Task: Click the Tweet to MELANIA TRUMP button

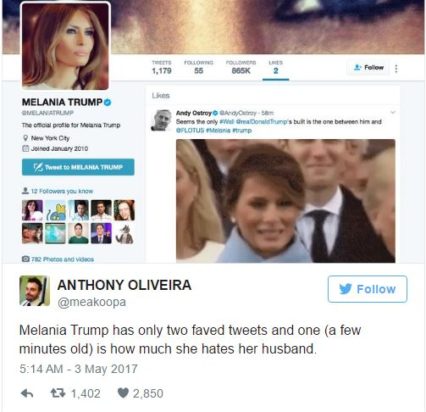Action: [78, 167]
